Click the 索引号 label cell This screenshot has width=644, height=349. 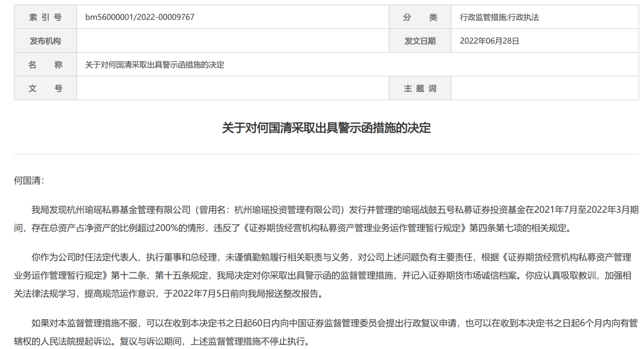45,17
